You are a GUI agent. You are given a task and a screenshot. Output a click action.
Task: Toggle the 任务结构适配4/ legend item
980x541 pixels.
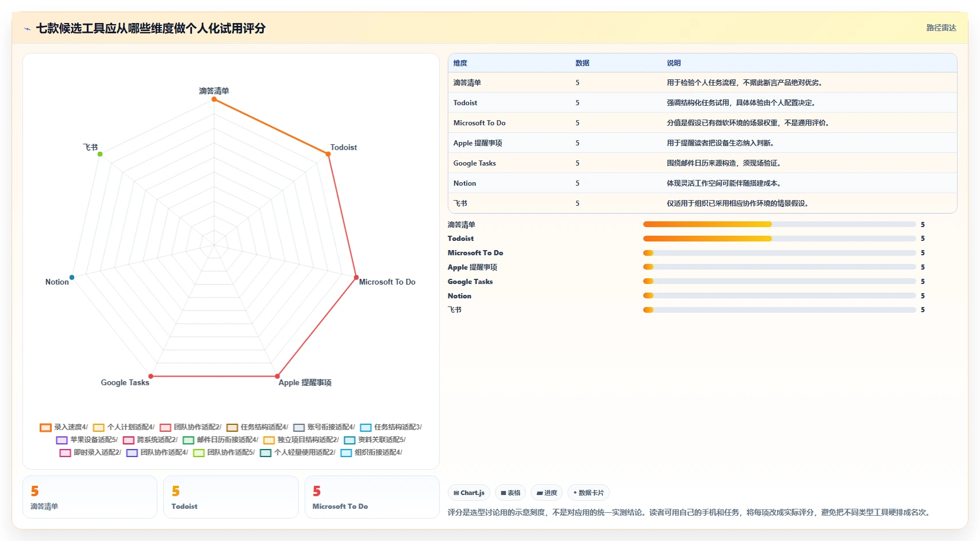click(257, 427)
